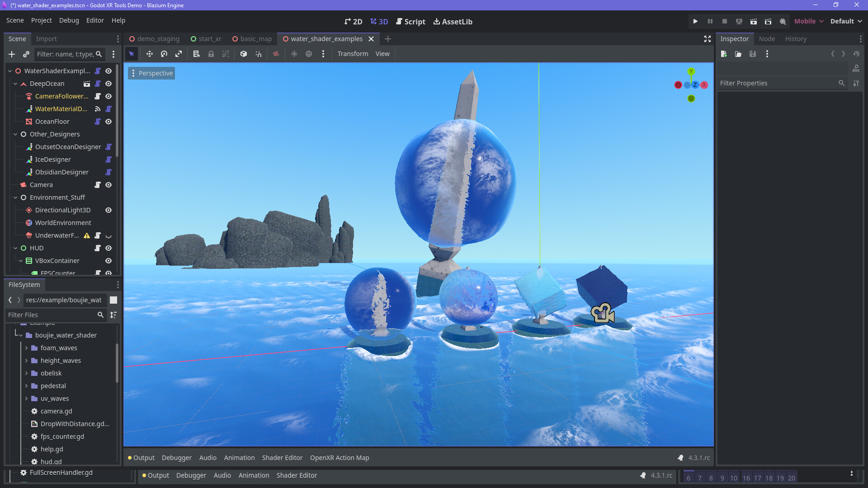Toggle visibility of the OceanFloor node
This screenshot has height=488, width=868.
coord(108,122)
